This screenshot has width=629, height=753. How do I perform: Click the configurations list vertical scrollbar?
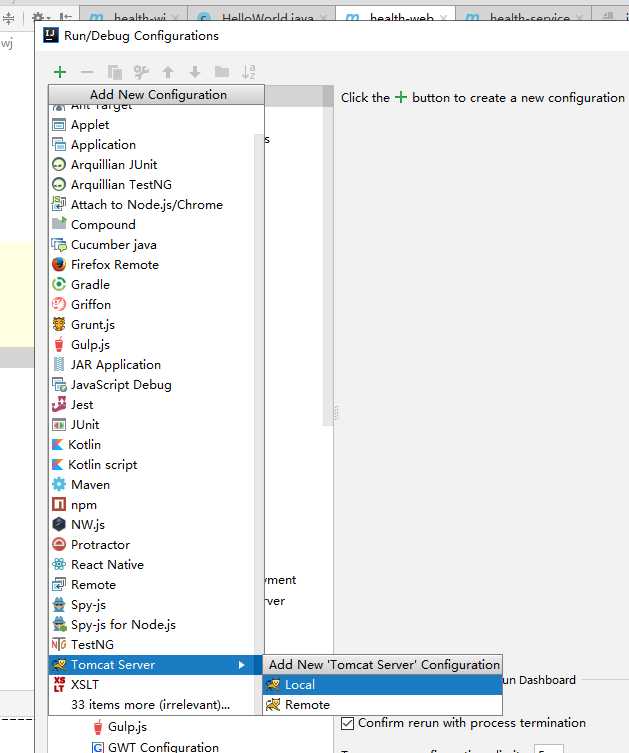(328, 255)
